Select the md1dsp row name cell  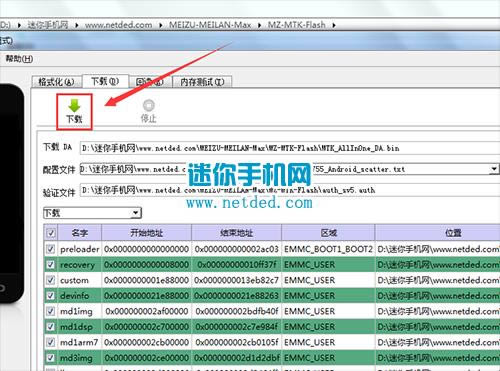coord(80,327)
